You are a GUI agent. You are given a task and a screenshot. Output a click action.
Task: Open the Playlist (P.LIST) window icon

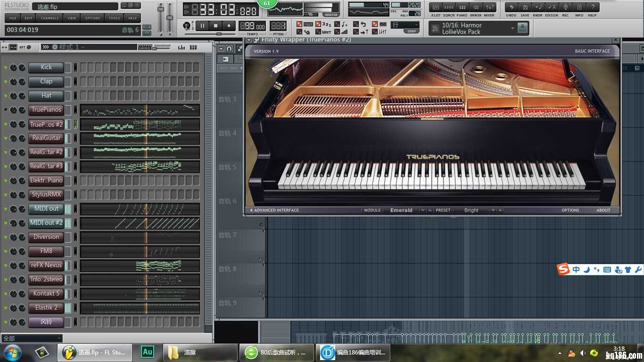point(436,8)
